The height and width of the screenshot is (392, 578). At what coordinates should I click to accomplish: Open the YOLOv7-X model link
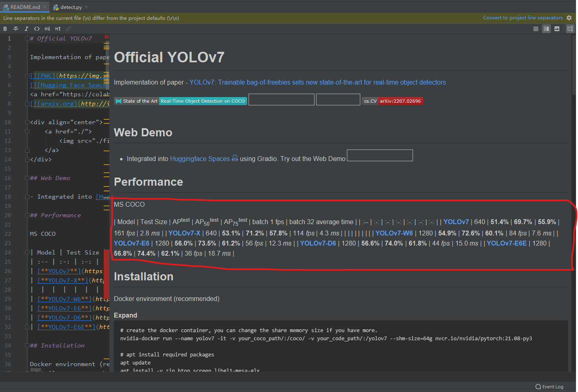[184, 233]
